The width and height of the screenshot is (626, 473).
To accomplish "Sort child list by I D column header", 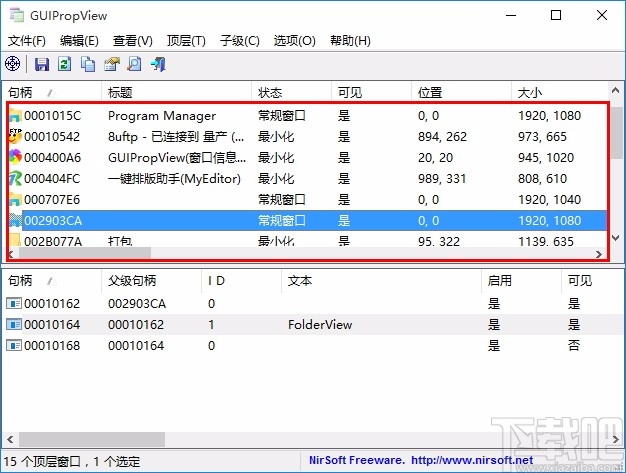I will pyautogui.click(x=242, y=281).
